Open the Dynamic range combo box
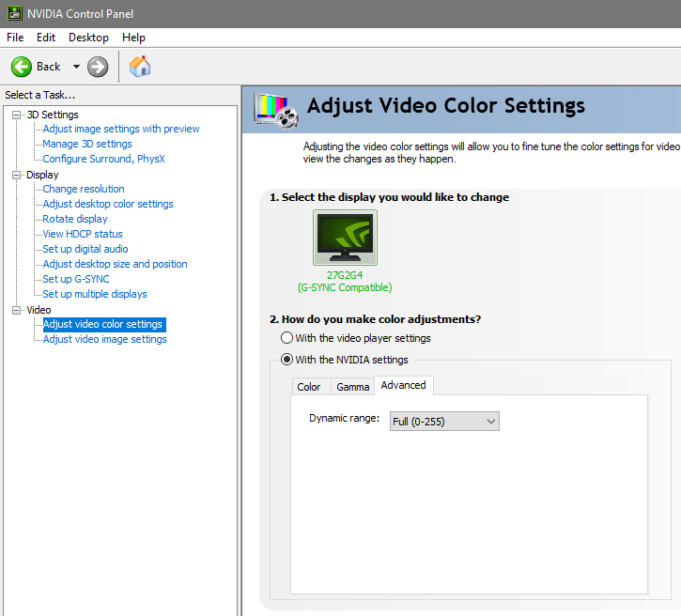Viewport: 681px width, 616px height. pos(444,421)
